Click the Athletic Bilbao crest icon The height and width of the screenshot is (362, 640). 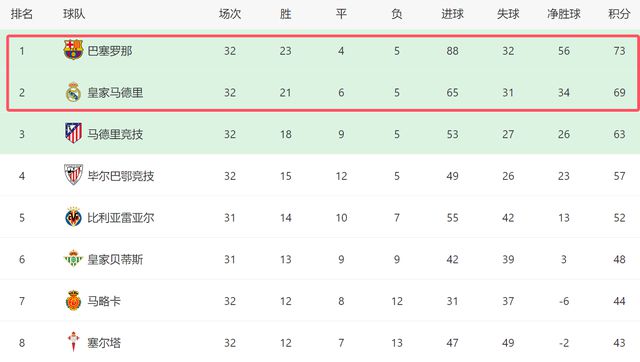tap(73, 175)
